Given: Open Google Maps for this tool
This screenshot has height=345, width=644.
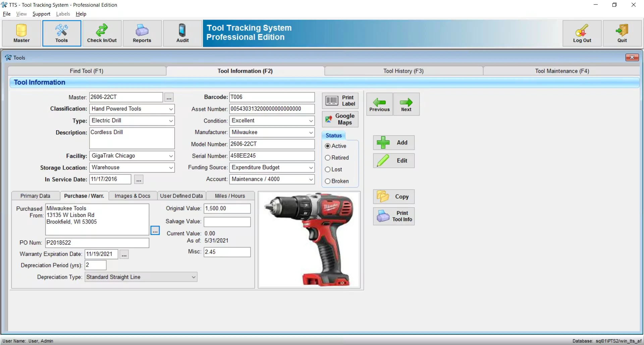Looking at the screenshot, I should click(x=340, y=119).
